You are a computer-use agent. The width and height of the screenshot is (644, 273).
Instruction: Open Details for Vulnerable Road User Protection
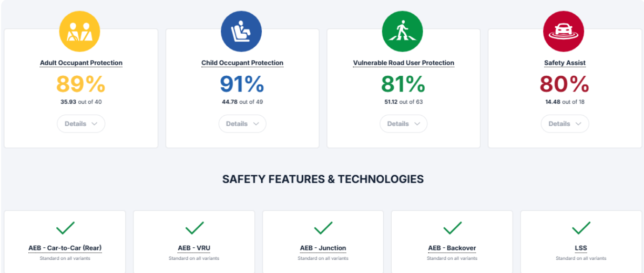(x=403, y=124)
